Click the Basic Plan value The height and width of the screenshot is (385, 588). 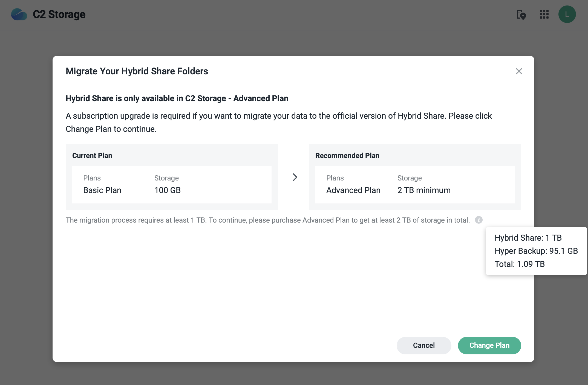(102, 190)
